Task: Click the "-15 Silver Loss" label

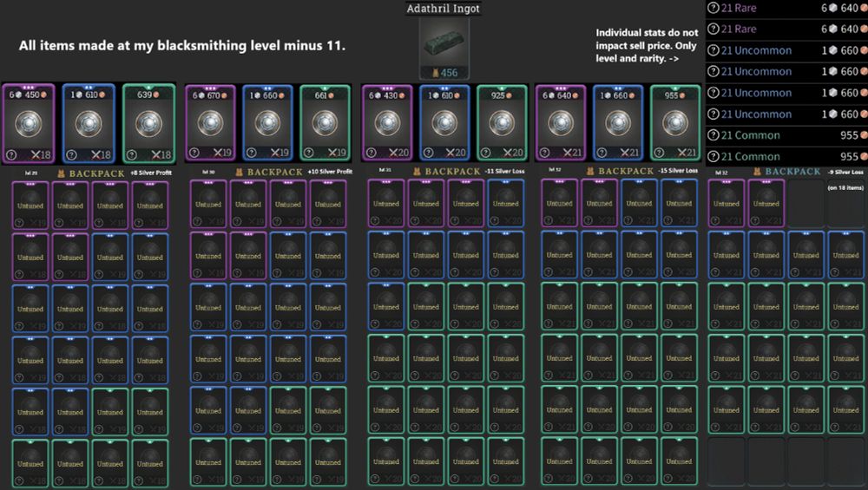Action: click(678, 171)
